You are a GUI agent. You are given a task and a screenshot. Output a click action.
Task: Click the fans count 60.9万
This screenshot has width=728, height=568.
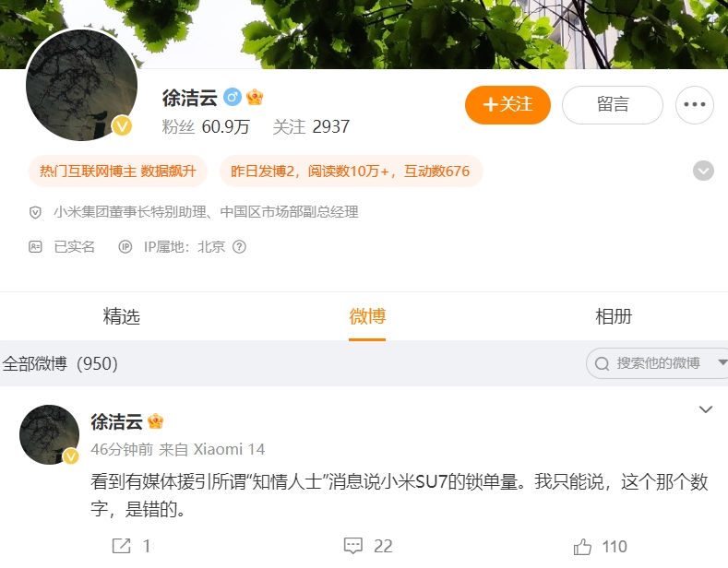pyautogui.click(x=226, y=126)
